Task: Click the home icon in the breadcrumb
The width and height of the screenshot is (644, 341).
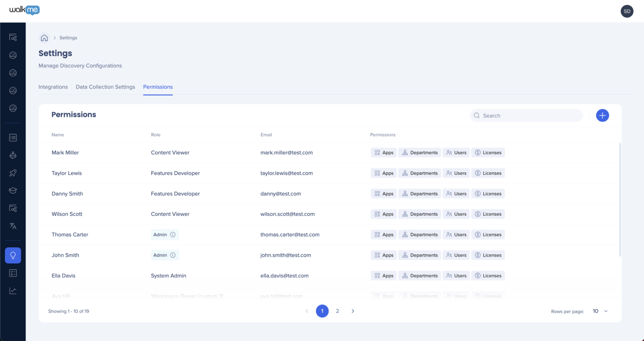Action: click(44, 37)
